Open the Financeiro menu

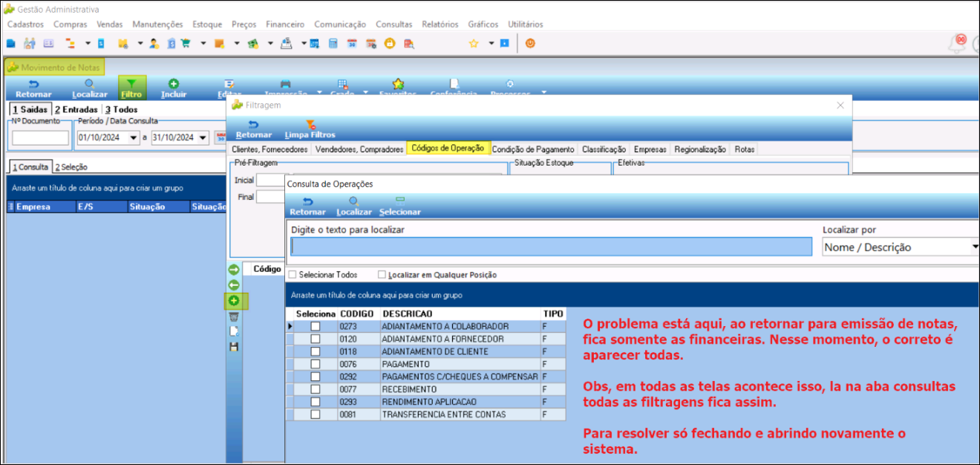pos(285,25)
